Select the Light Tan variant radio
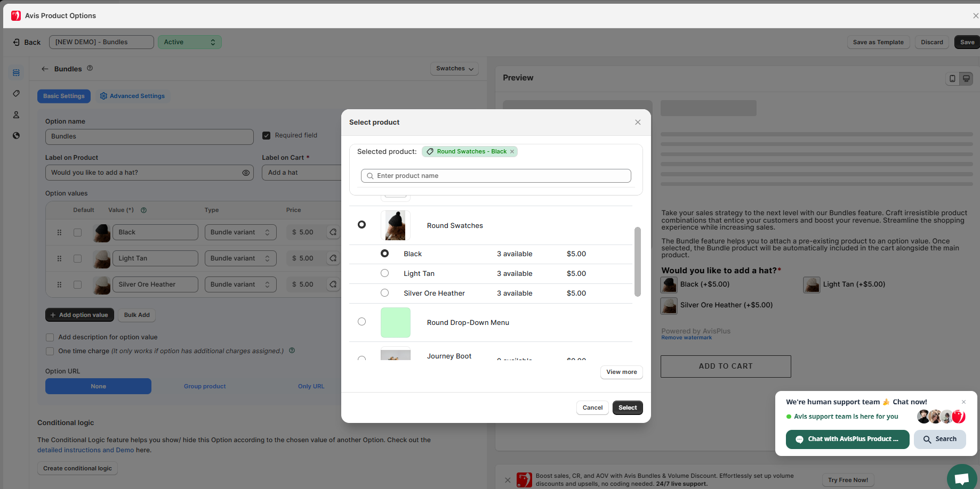 [384, 273]
